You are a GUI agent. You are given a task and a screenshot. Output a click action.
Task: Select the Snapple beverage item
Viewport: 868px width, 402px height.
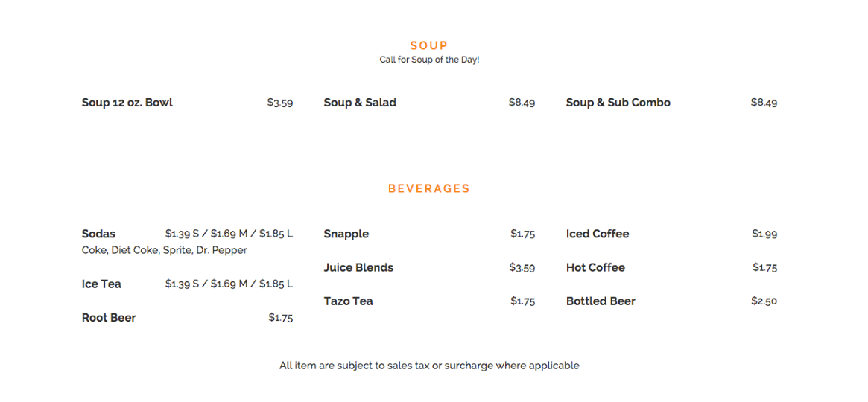346,234
